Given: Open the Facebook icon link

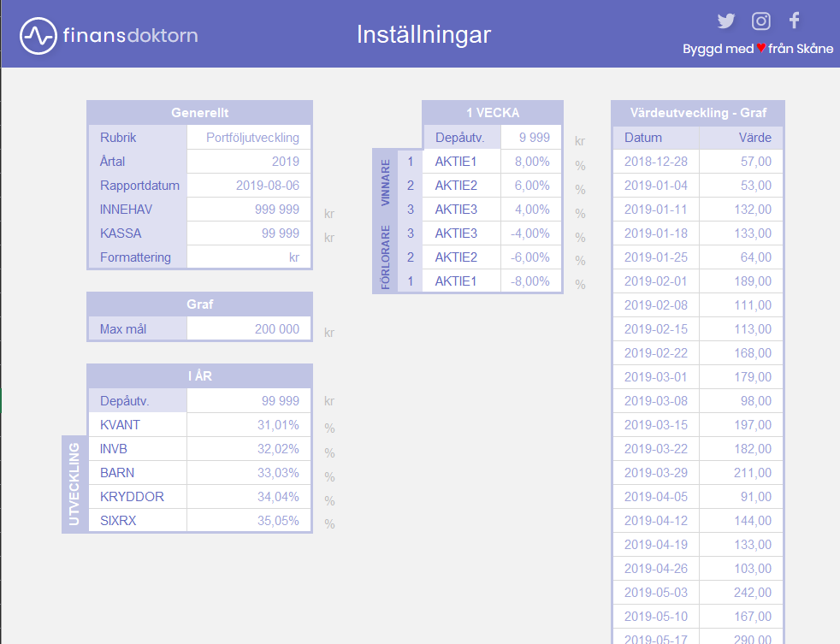Looking at the screenshot, I should [x=795, y=21].
